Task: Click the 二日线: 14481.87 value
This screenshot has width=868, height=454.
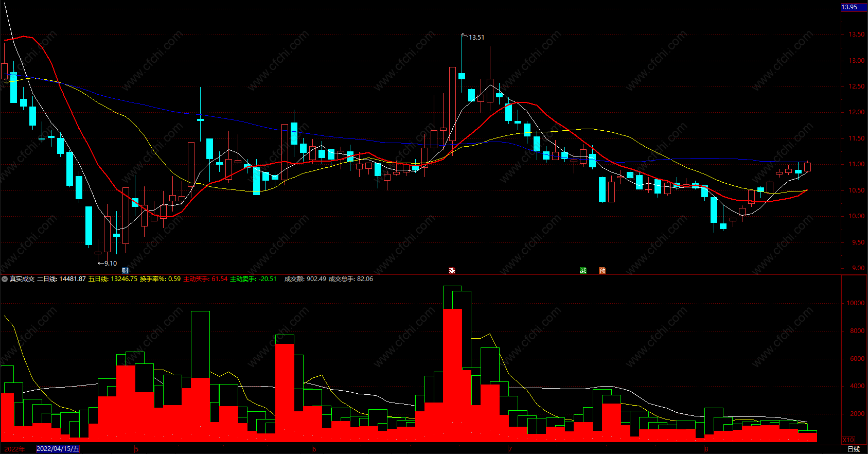Action: (61, 279)
